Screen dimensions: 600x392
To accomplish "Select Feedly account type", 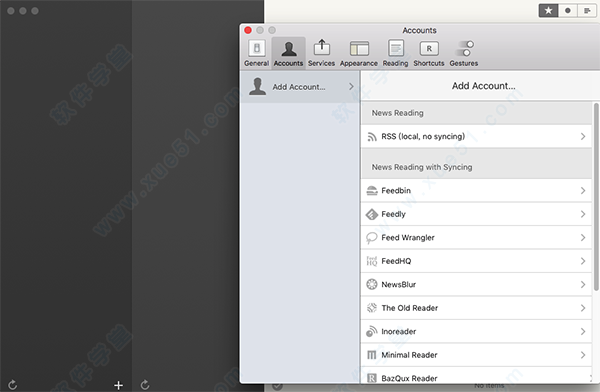I will click(x=477, y=214).
